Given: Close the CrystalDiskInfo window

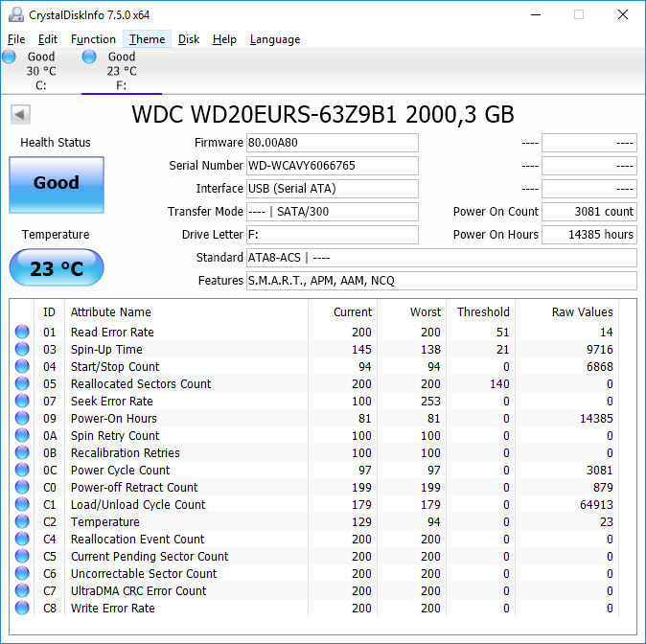Looking at the screenshot, I should [x=623, y=14].
